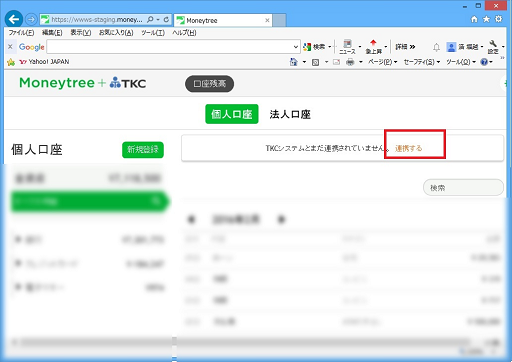Click the command bar help question icon
Viewport: 512px width, 362px height.
click(484, 62)
